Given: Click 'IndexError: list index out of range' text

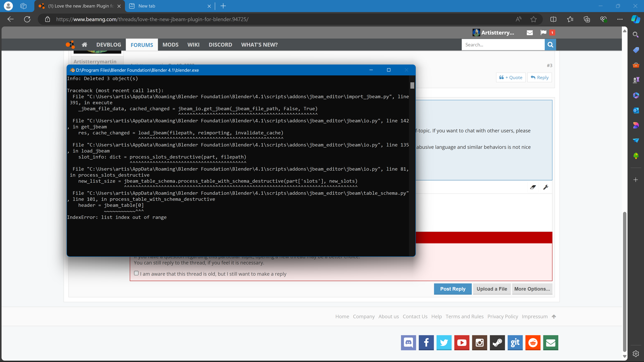Looking at the screenshot, I should click(x=117, y=217).
